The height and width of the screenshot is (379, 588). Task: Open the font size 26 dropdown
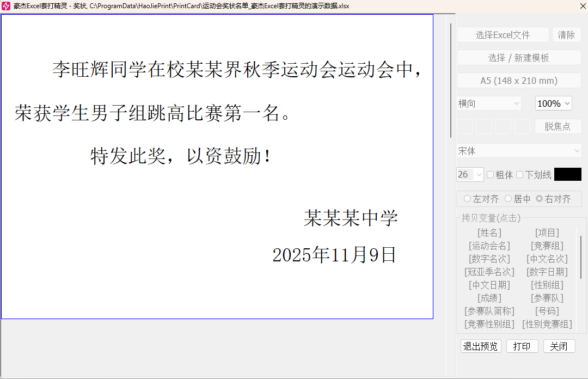(x=469, y=174)
